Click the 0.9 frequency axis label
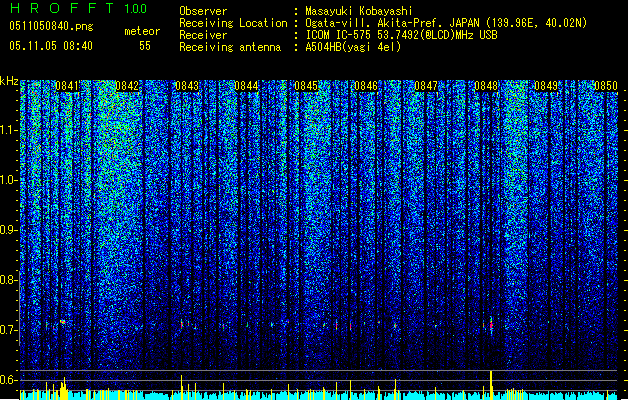Screen dimensions: 629x400 [9, 230]
